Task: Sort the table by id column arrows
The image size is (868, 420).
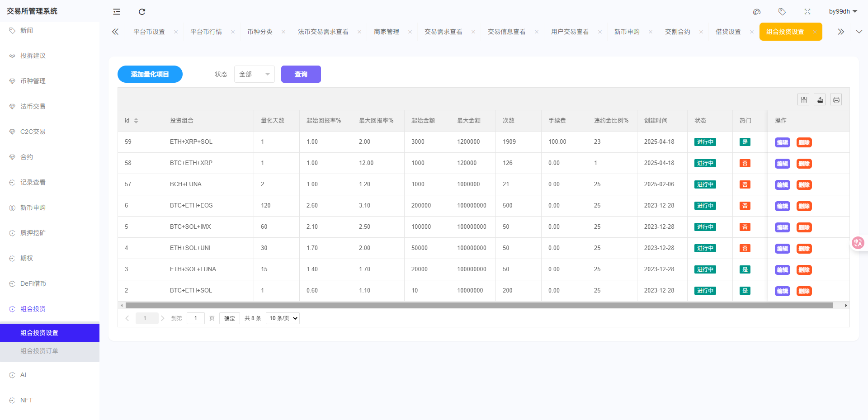Action: pos(136,121)
